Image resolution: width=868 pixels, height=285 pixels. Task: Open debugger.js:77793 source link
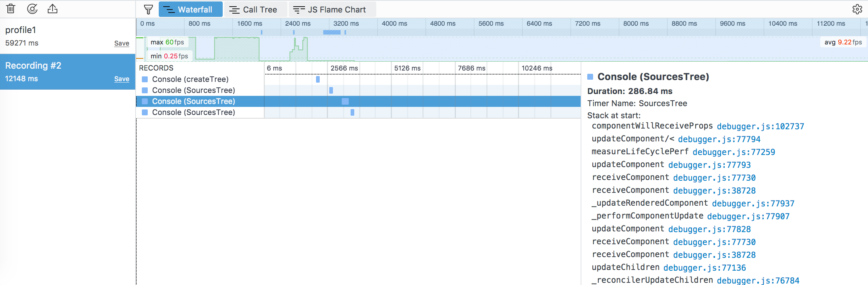(709, 165)
